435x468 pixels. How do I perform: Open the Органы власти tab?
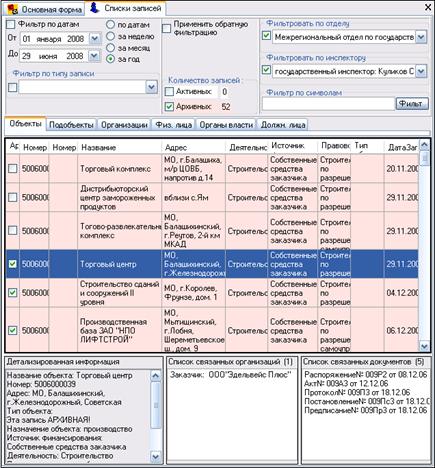(226, 125)
